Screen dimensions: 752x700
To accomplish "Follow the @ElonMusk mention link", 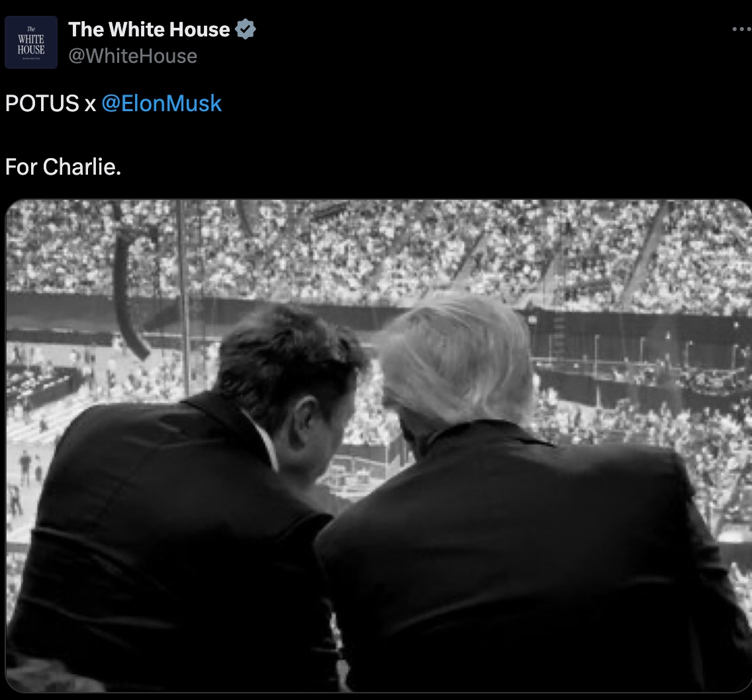I will click(x=162, y=104).
